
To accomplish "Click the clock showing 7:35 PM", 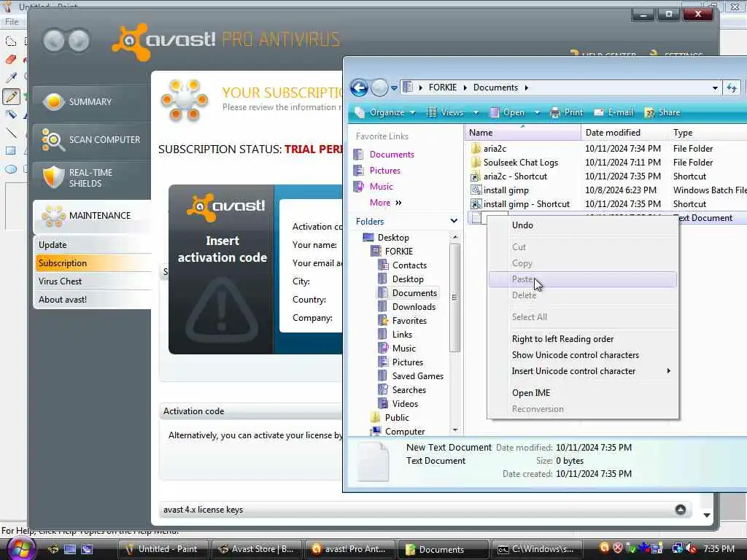I will (719, 548).
